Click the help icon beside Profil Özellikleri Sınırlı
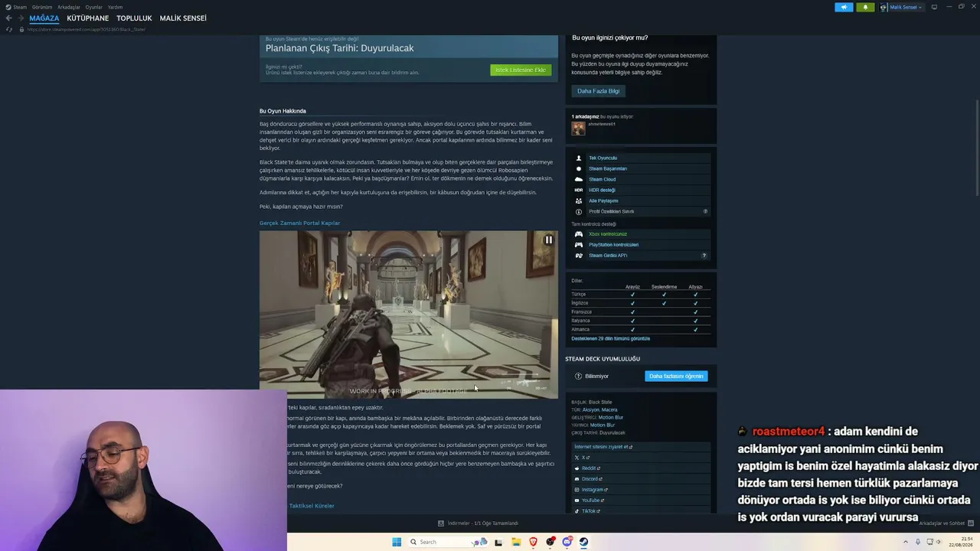 click(705, 211)
